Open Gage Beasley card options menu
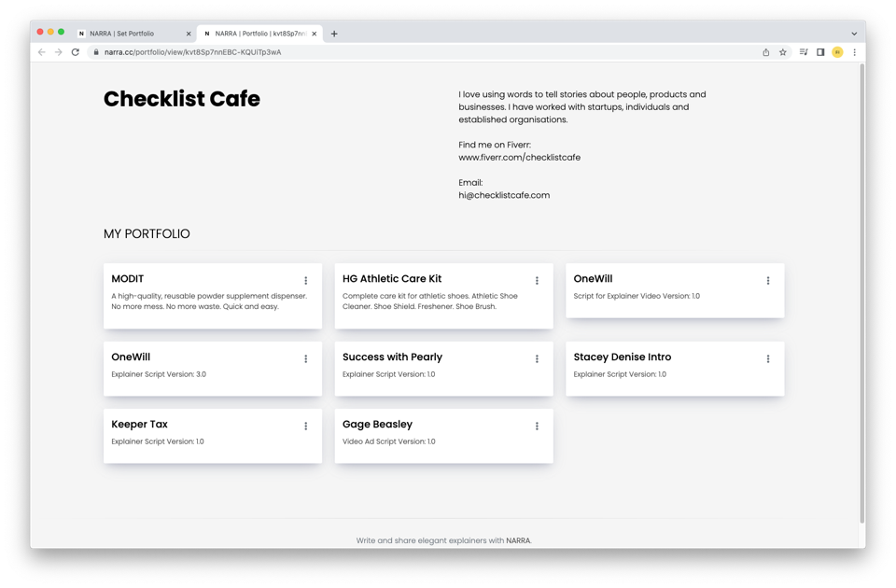Image resolution: width=896 pixels, height=588 pixels. (537, 427)
